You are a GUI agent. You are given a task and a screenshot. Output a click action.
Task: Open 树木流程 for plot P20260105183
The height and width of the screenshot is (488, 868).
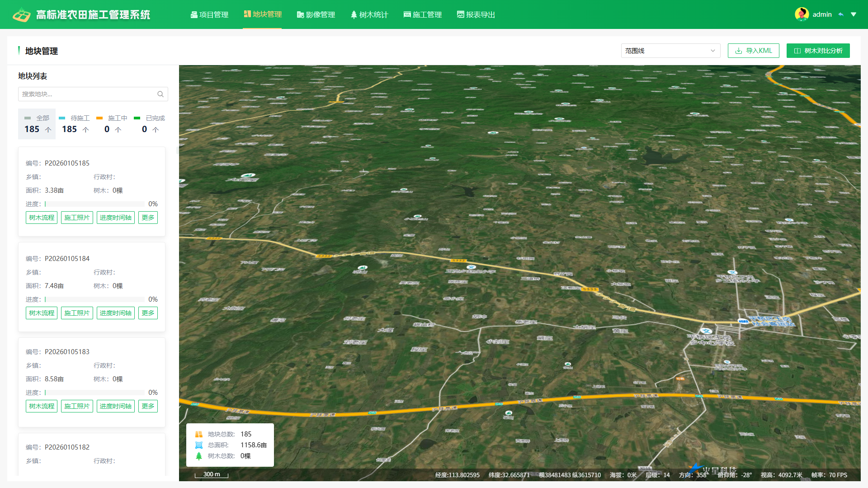point(42,406)
